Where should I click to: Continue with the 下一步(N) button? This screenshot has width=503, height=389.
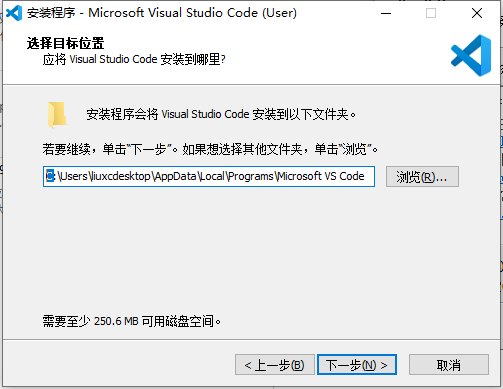point(357,365)
